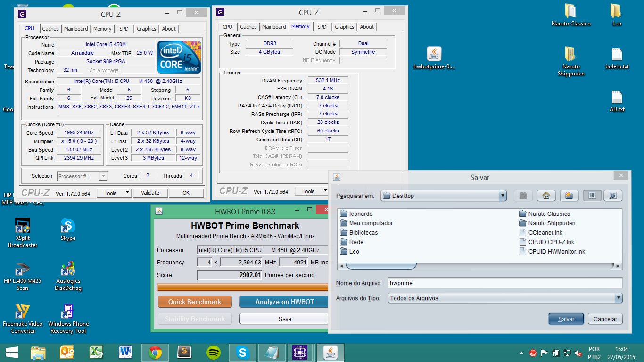Switch to CPU-Z in taskbar
This screenshot has width=644, height=362.
point(301,352)
